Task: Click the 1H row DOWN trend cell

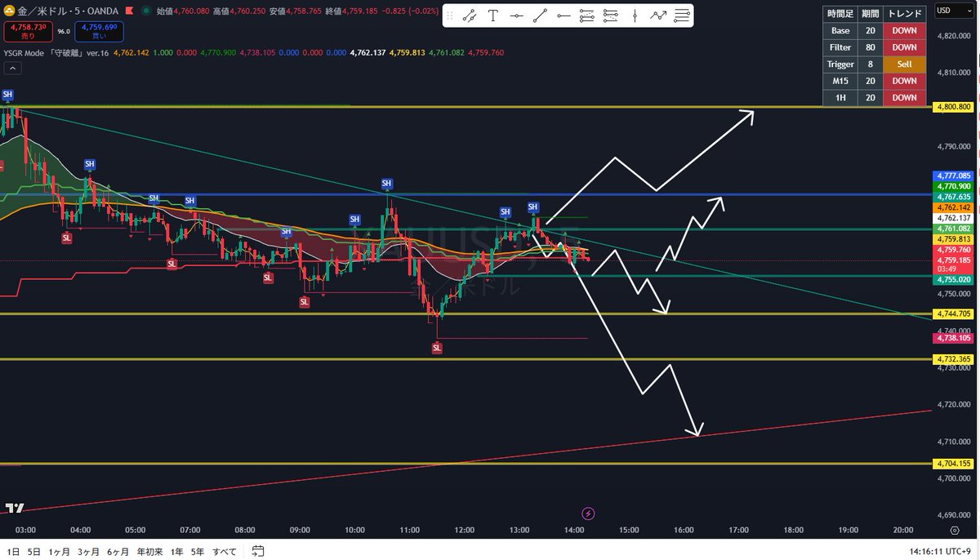Action: tap(904, 97)
